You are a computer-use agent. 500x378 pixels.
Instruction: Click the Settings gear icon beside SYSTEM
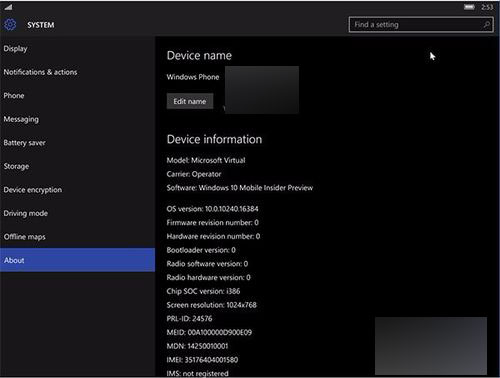10,25
